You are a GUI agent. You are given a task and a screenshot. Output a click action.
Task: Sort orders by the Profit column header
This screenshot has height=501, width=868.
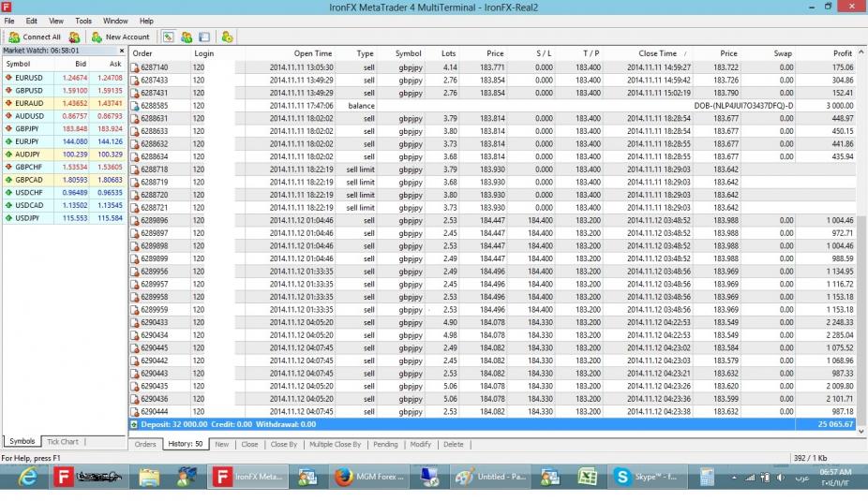point(842,53)
